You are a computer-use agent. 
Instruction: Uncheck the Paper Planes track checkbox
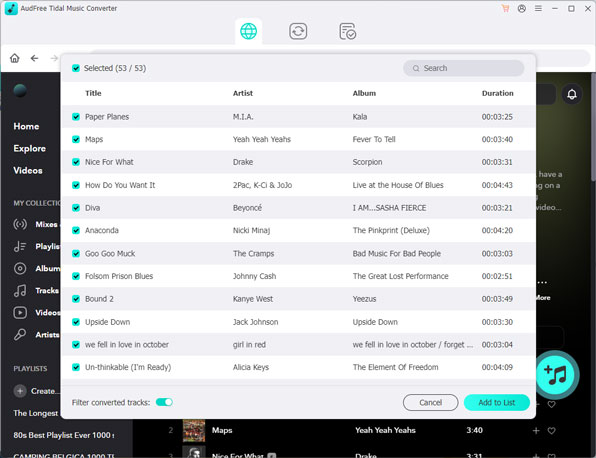(x=76, y=117)
